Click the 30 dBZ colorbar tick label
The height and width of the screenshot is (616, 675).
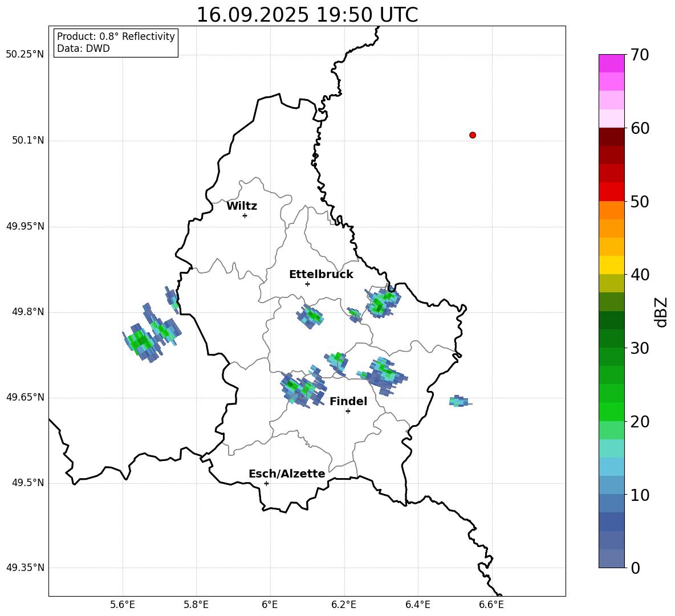(x=640, y=348)
